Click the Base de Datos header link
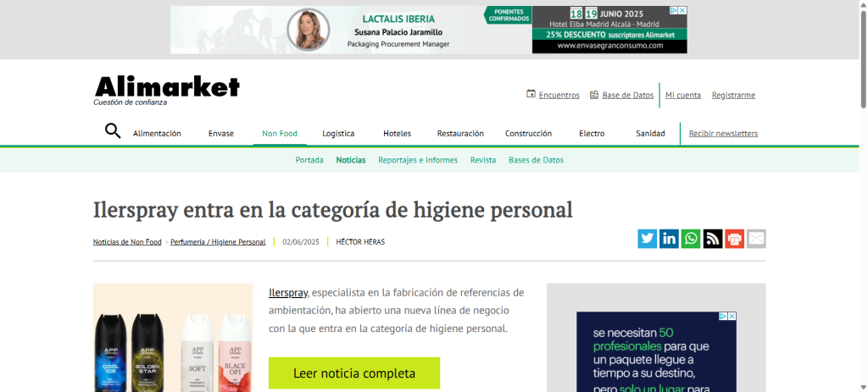 tap(628, 95)
